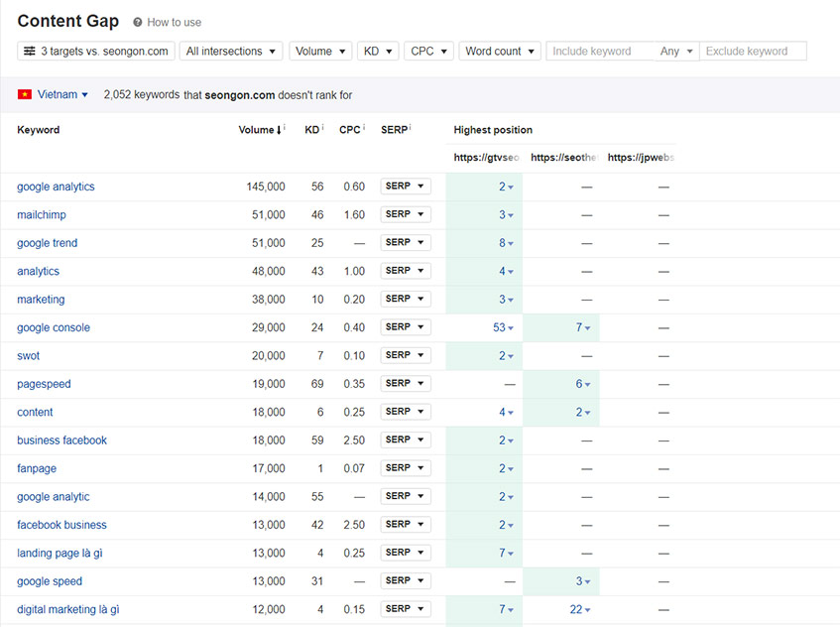Viewport: 840px width, 627px height.
Task: Expand SERP dropdown for google speed
Action: 405,580
